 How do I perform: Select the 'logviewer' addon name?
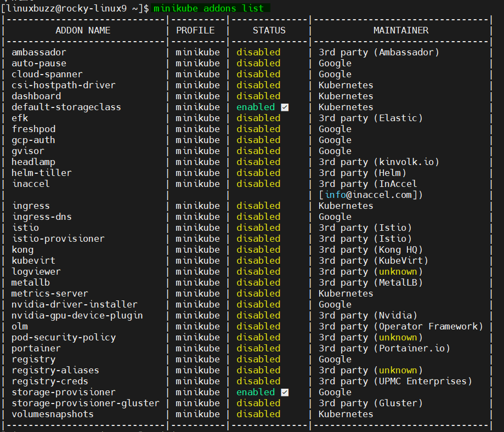tap(36, 271)
